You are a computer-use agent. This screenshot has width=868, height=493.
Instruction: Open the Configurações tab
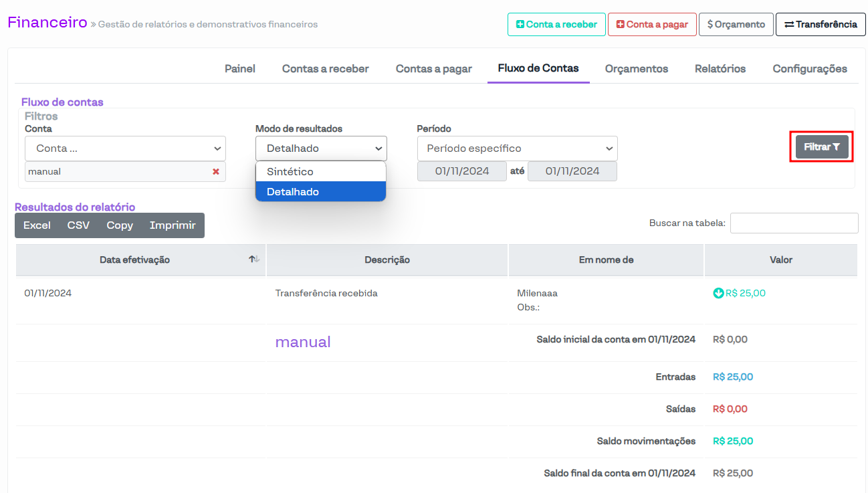(810, 68)
